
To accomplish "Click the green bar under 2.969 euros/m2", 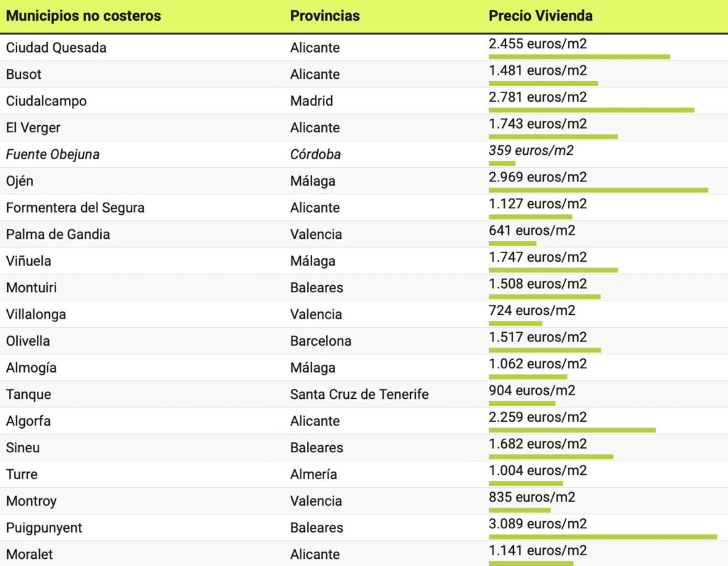I will (598, 190).
